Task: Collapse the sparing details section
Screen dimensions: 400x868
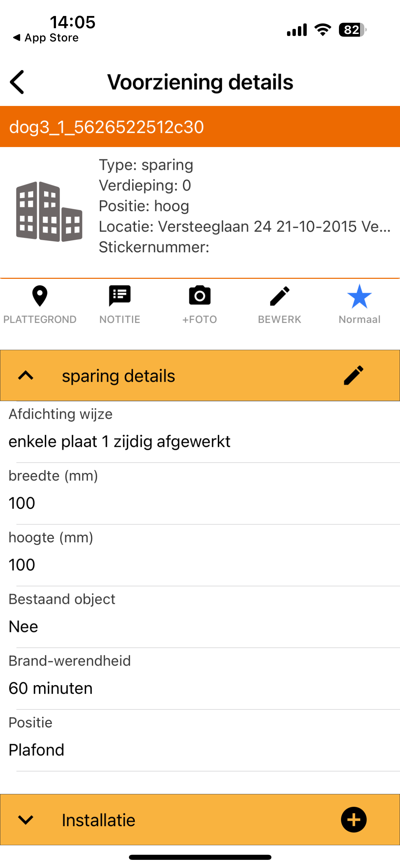Action: [x=26, y=375]
